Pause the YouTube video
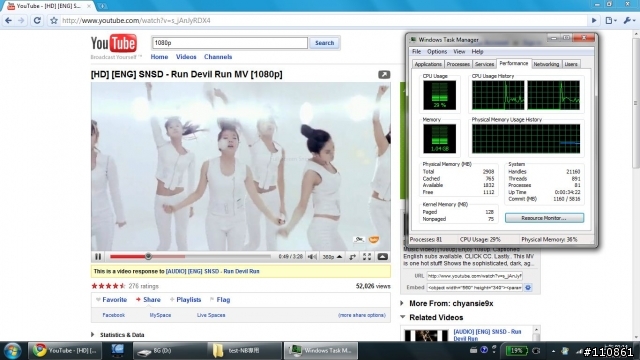Image resolution: width=640 pixels, height=360 pixels. point(98,256)
